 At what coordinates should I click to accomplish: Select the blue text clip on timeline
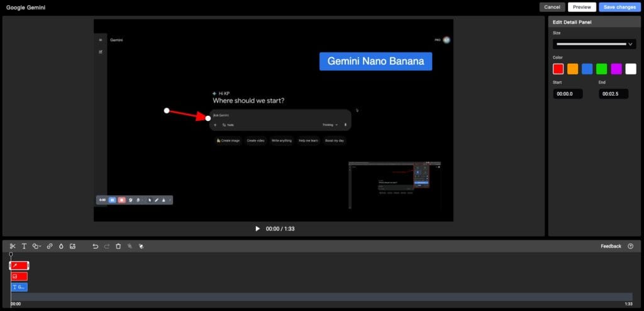coord(19,287)
